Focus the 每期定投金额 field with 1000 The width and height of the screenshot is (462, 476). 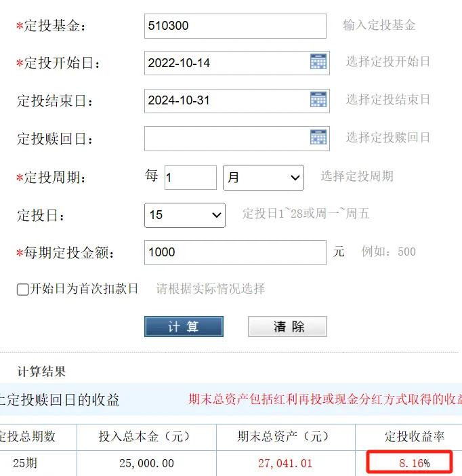point(235,252)
